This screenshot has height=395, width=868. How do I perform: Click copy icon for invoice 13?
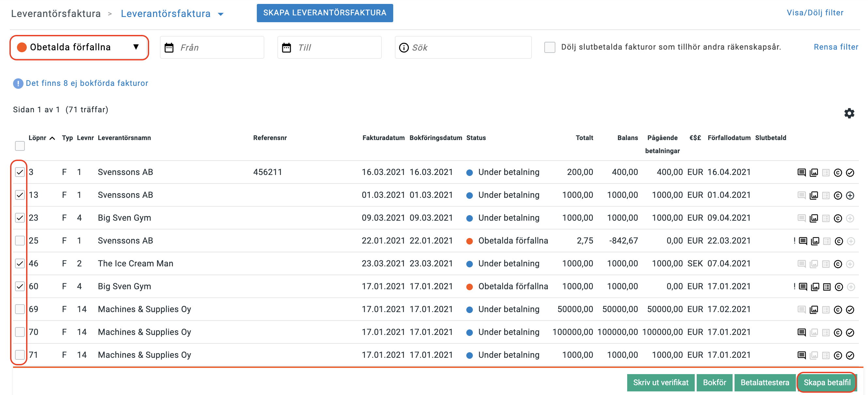[838, 196]
